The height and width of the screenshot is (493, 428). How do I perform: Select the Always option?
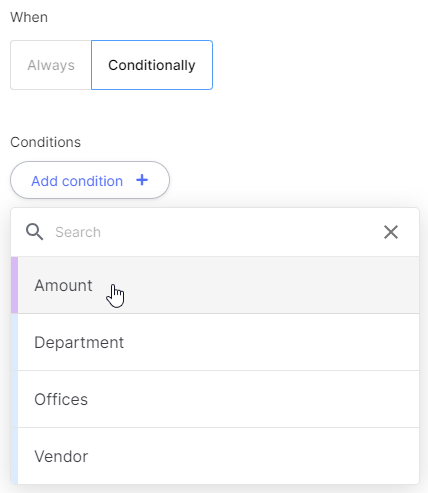pyautogui.click(x=51, y=65)
